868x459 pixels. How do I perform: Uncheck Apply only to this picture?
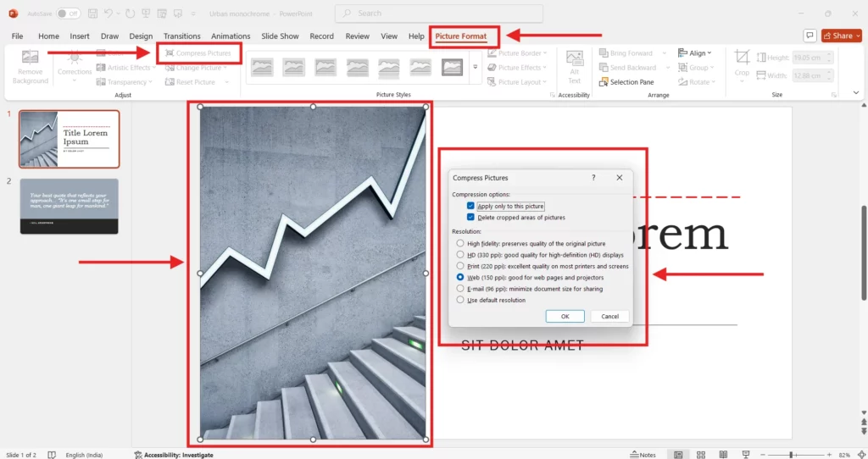470,207
